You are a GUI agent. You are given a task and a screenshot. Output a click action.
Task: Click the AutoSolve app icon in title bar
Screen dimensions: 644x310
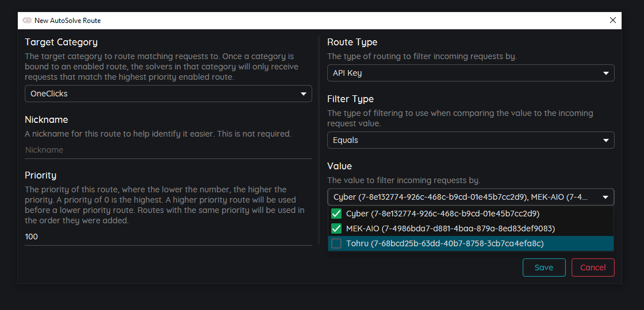pos(27,21)
